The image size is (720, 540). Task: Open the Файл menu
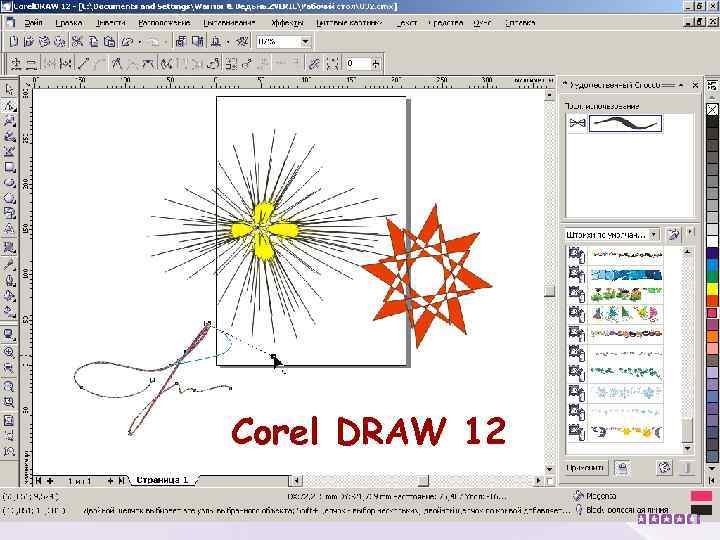[x=33, y=22]
